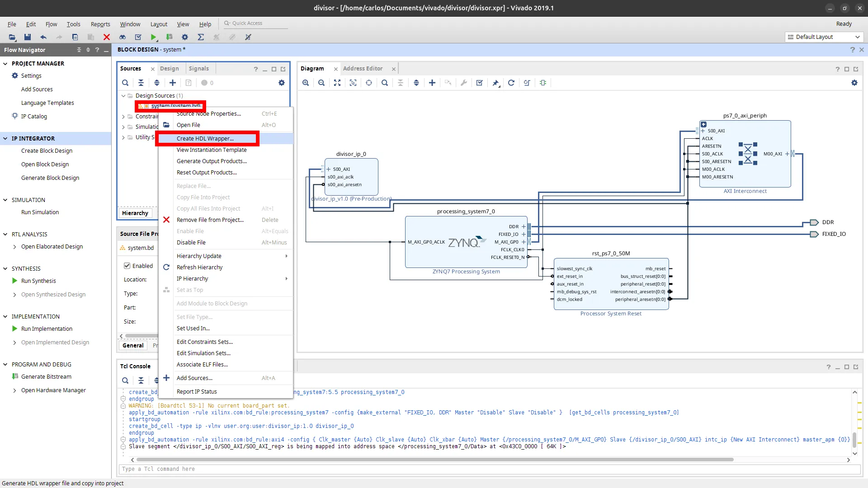Expand Open Hardware Manager entry

click(x=15, y=390)
